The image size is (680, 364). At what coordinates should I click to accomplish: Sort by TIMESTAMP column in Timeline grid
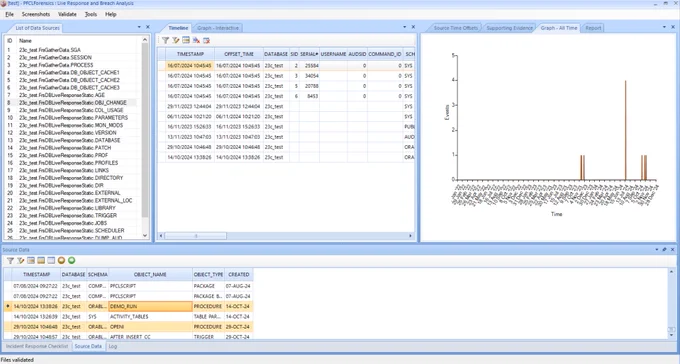[190, 54]
